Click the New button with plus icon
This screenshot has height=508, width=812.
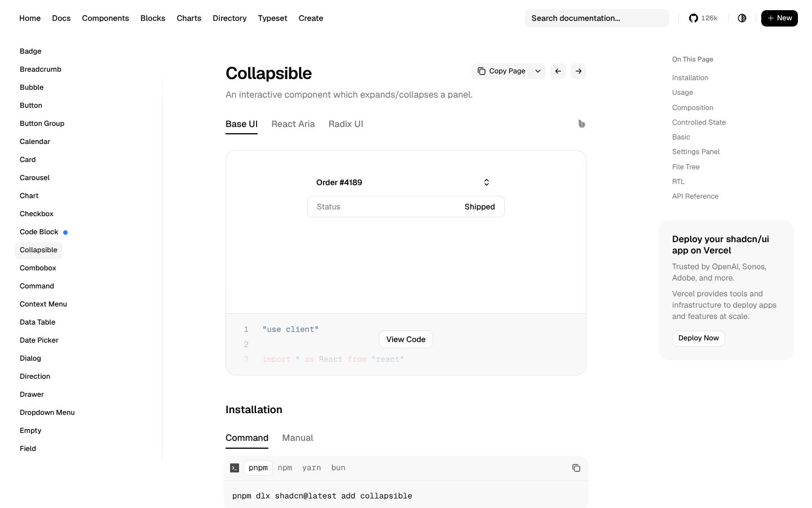(779, 18)
